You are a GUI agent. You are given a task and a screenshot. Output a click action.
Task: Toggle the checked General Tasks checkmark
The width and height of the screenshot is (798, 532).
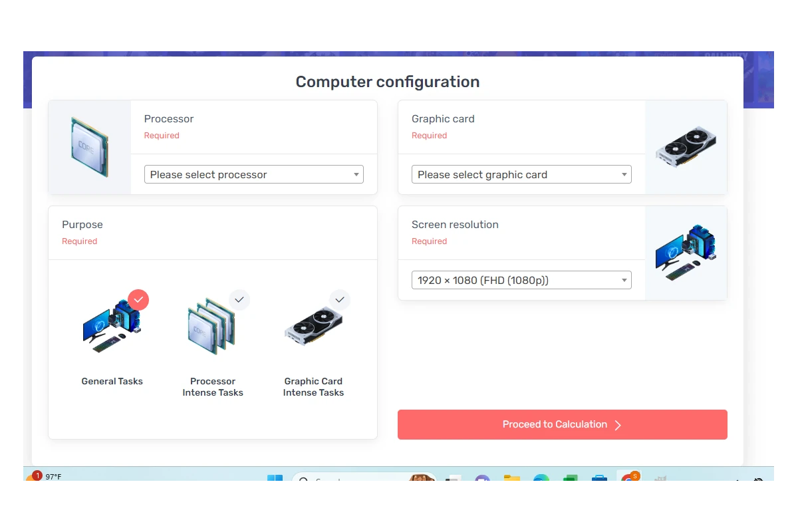coord(138,300)
